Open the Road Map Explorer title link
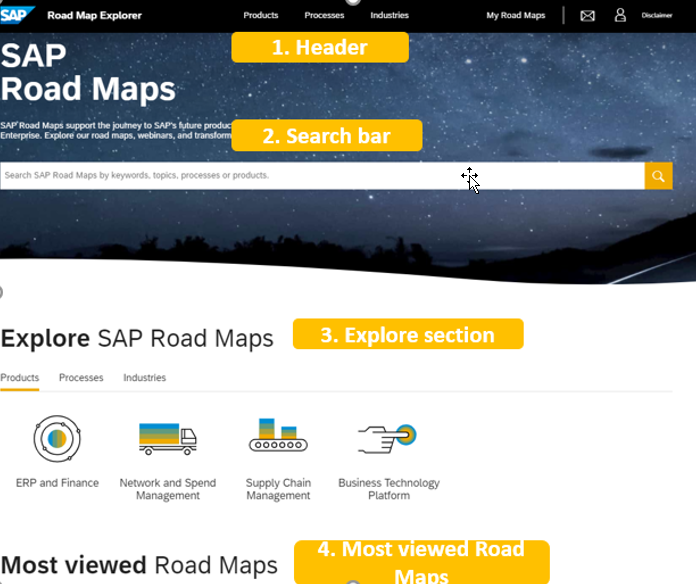698x584 pixels. [94, 16]
